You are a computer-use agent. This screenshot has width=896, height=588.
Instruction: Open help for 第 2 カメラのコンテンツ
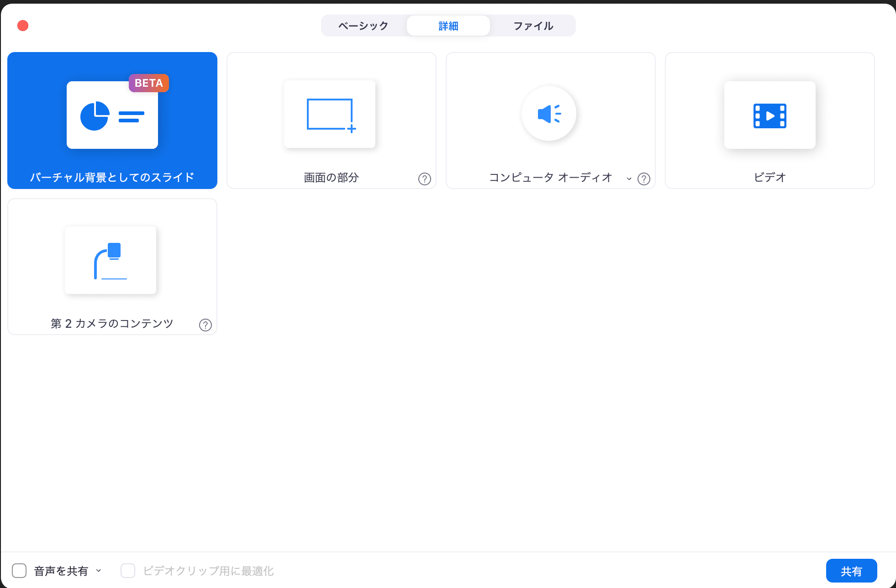tap(206, 325)
